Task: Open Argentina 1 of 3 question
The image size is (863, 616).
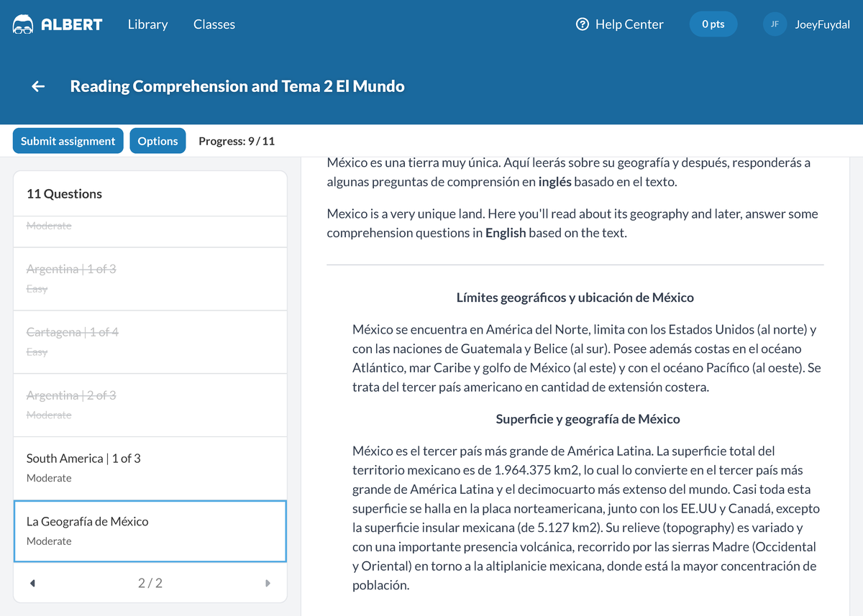Action: (x=150, y=277)
